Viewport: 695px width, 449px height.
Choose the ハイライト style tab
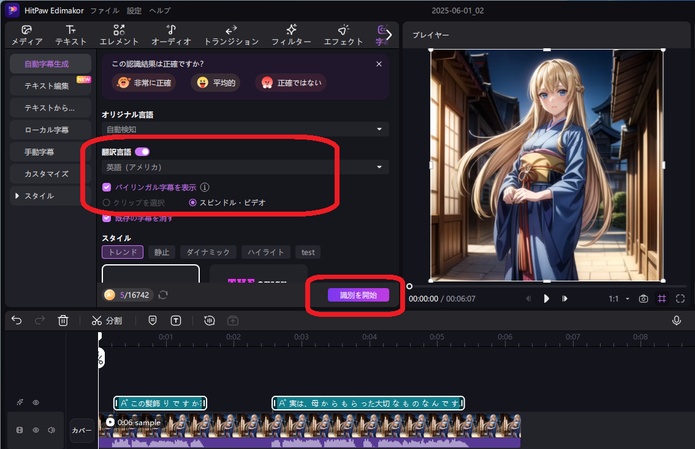266,252
